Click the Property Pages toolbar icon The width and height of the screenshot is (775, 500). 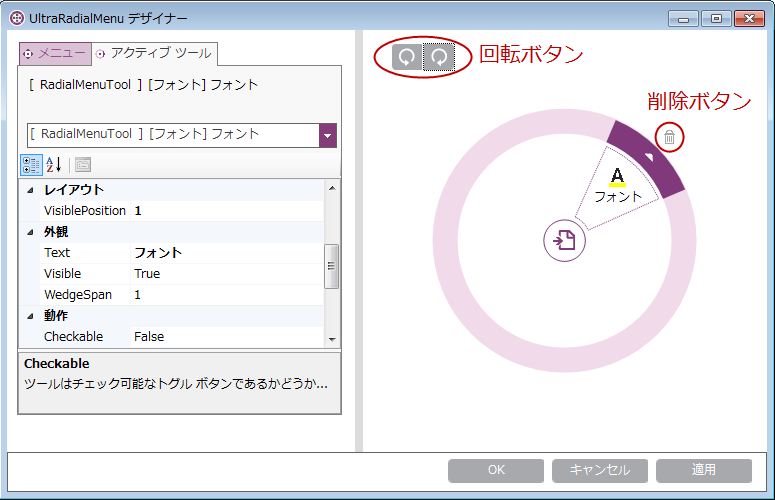83,165
